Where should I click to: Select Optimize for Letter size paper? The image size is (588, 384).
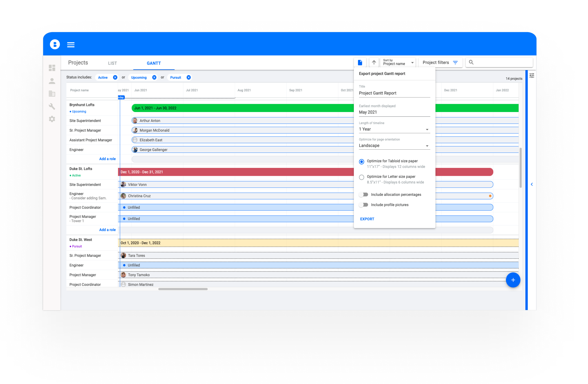(x=361, y=177)
